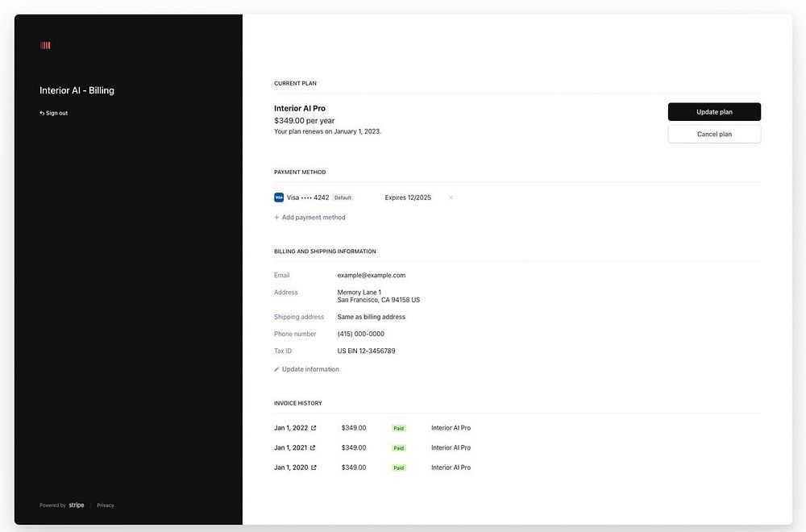This screenshot has width=806, height=532.
Task: Click the plus icon beside Add payment method
Action: tap(276, 218)
